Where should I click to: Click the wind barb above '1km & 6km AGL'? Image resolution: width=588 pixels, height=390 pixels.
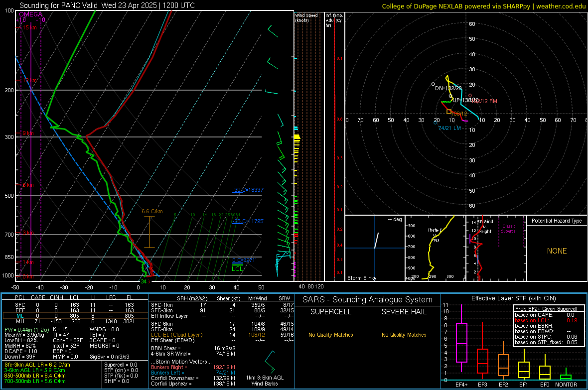coord(270,362)
